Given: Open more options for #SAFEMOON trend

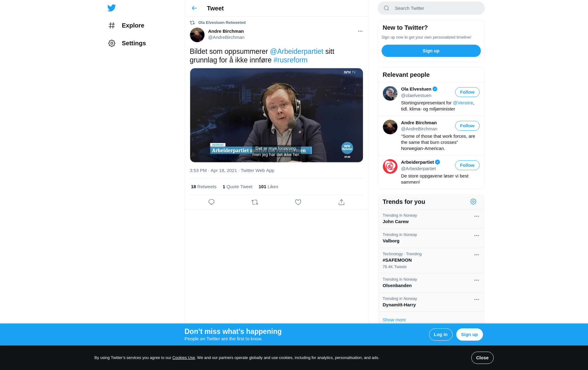Looking at the screenshot, I should click(x=477, y=255).
